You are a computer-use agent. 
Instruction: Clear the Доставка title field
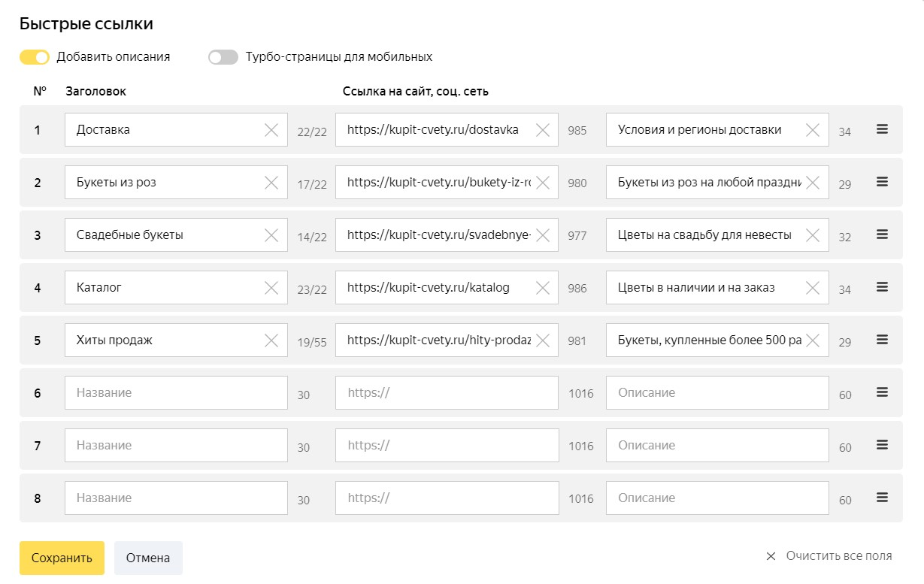tap(271, 130)
